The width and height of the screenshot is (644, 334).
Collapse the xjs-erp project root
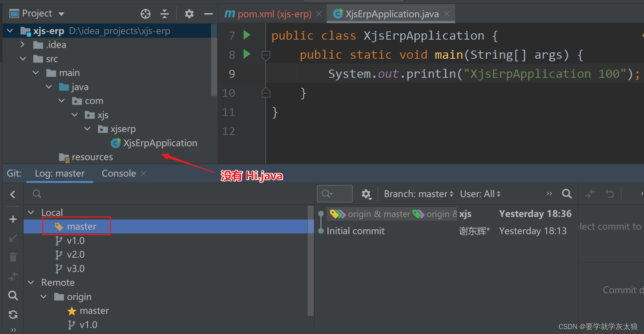pos(10,31)
